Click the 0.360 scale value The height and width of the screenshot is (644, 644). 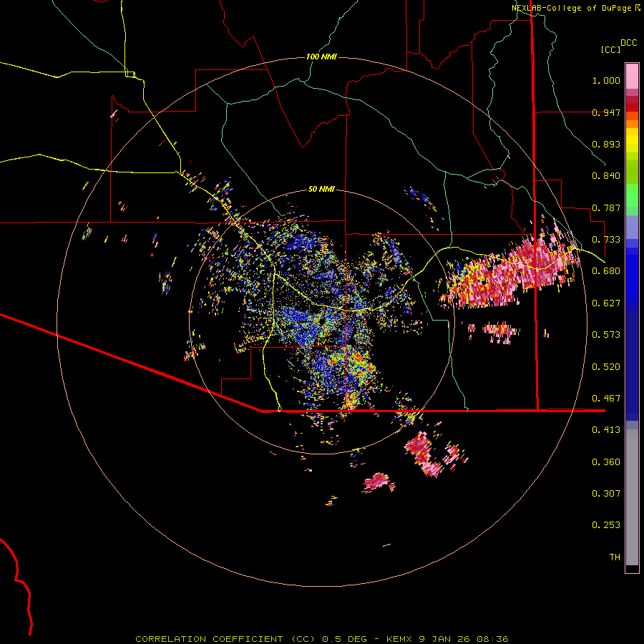point(606,462)
